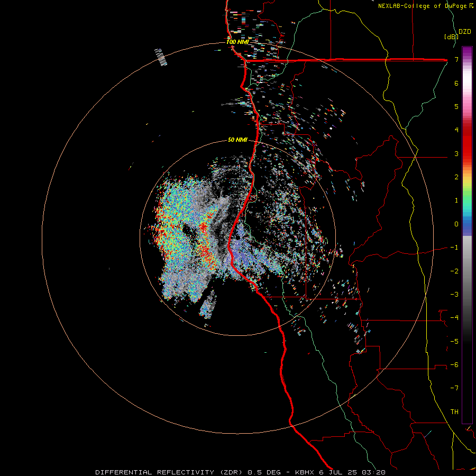
Task: Click the [dB] units label
Action: pos(451,36)
